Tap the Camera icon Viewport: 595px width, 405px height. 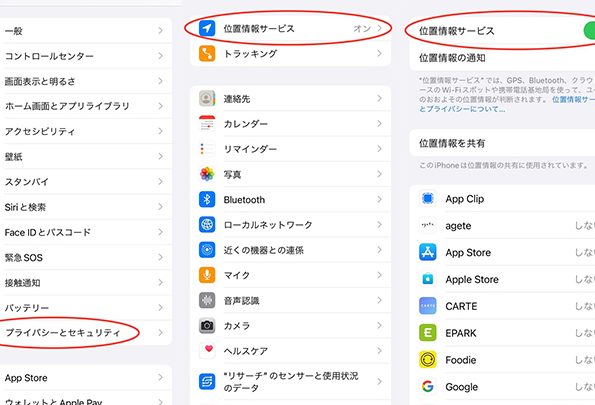point(207,325)
